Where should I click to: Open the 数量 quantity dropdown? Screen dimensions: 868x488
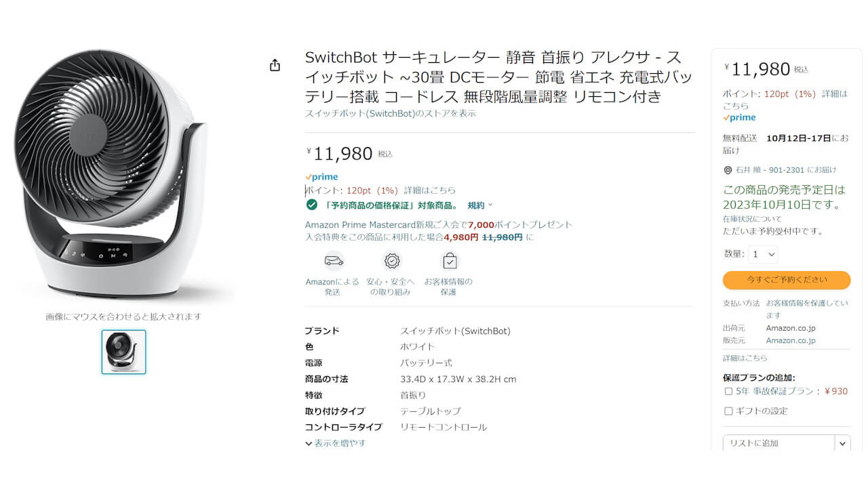click(x=763, y=253)
